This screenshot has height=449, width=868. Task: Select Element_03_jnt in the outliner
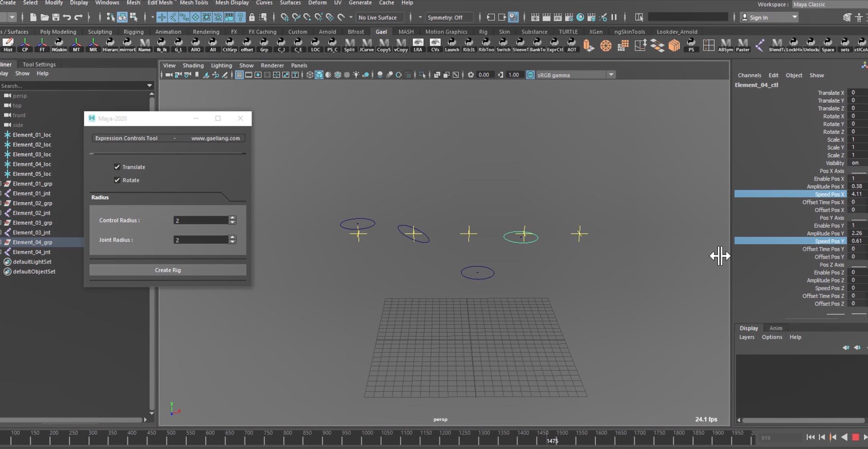[x=32, y=232]
